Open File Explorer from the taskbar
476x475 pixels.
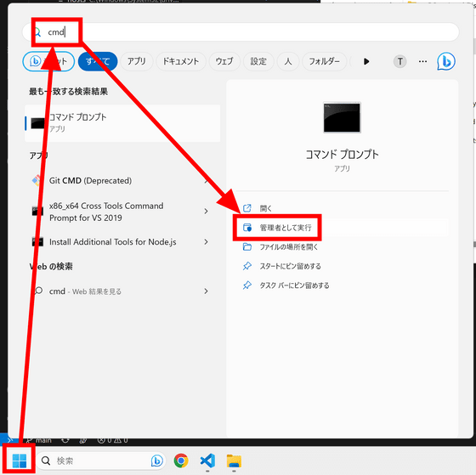pos(234,461)
